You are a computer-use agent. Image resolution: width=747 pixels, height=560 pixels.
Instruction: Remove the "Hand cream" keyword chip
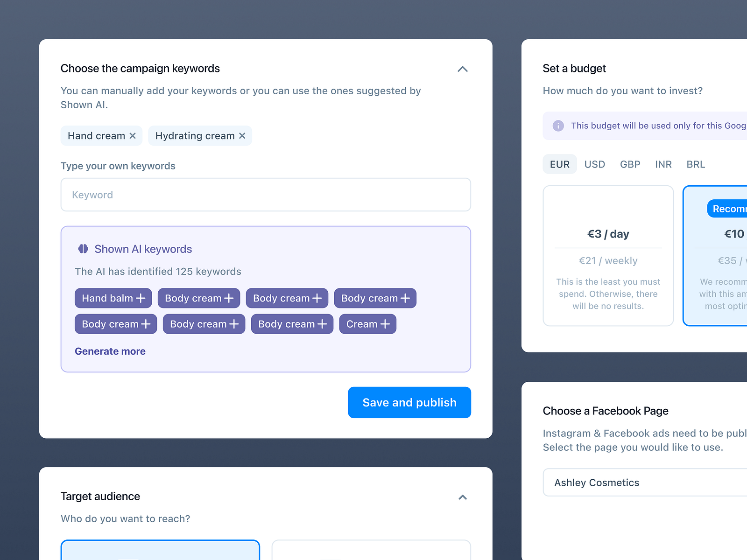coord(134,136)
